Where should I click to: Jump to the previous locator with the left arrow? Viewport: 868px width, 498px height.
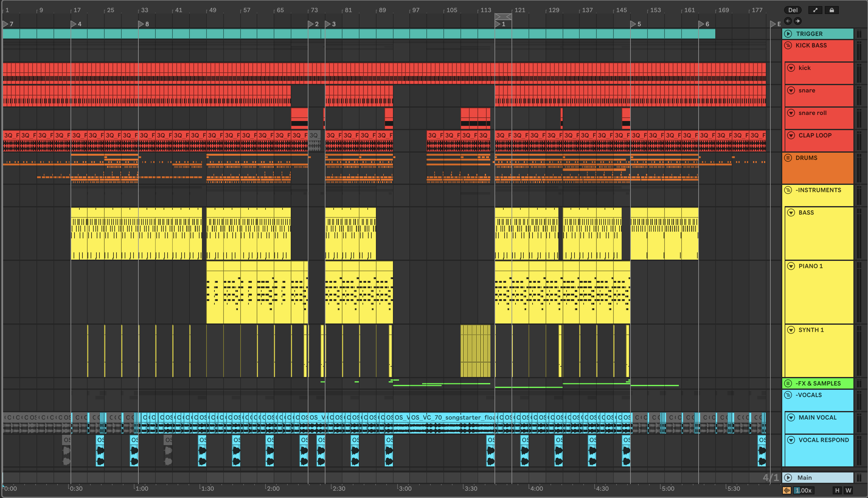tap(788, 21)
